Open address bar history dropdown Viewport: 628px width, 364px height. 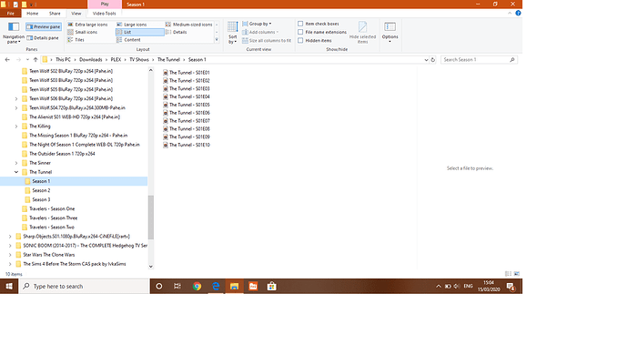click(x=426, y=60)
